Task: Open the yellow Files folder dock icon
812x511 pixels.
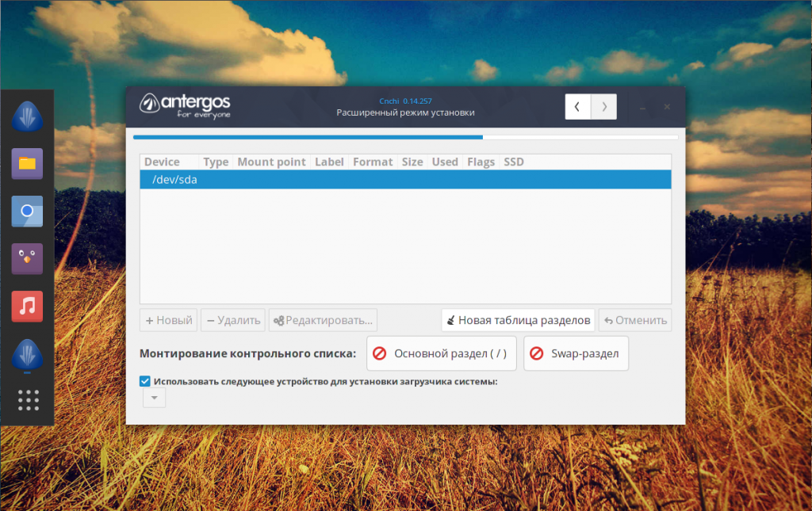Action: point(27,163)
